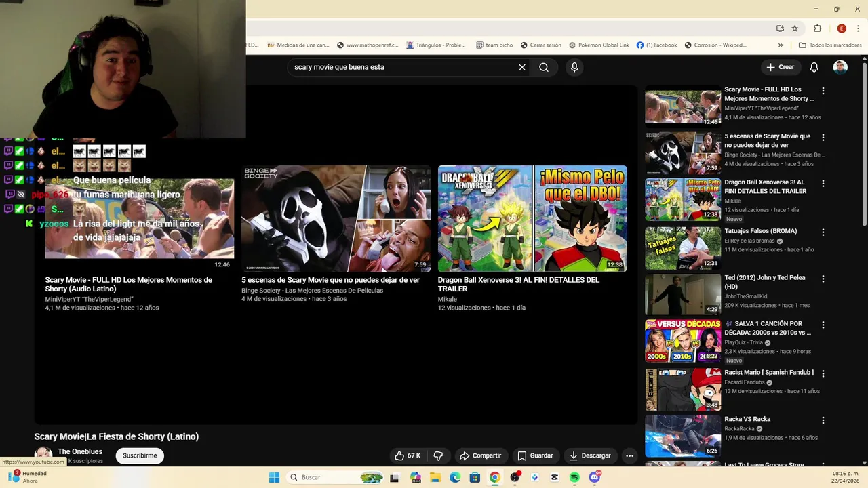Open Humedad weather widget
This screenshot has width=868, height=488.
point(27,477)
